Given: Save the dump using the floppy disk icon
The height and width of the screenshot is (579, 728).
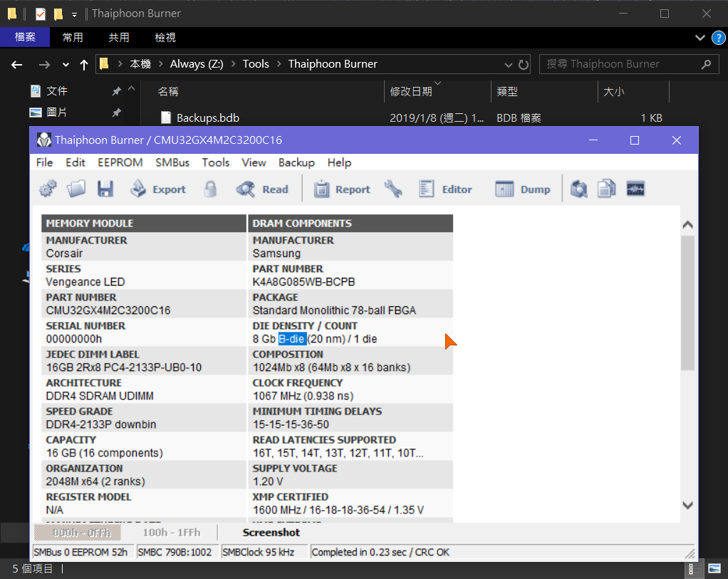Looking at the screenshot, I should 105,189.
